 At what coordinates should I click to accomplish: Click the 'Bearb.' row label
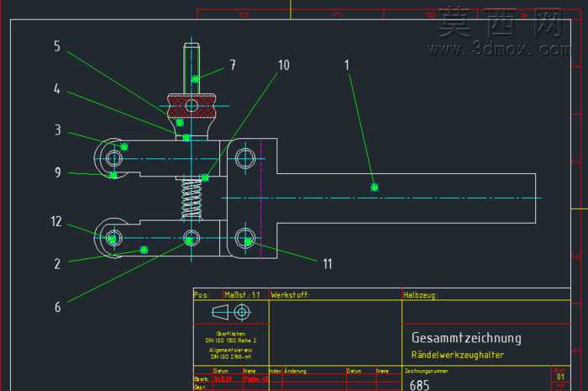(x=199, y=379)
